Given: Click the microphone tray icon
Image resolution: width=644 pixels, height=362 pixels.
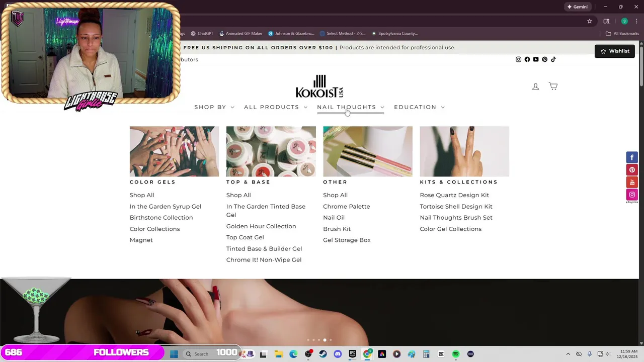Looking at the screenshot, I should click(590, 354).
